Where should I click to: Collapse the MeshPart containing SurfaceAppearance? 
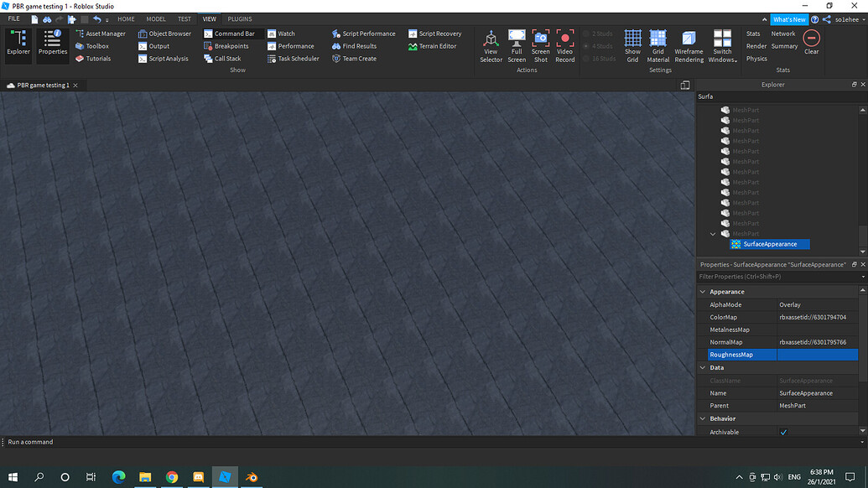pos(714,233)
